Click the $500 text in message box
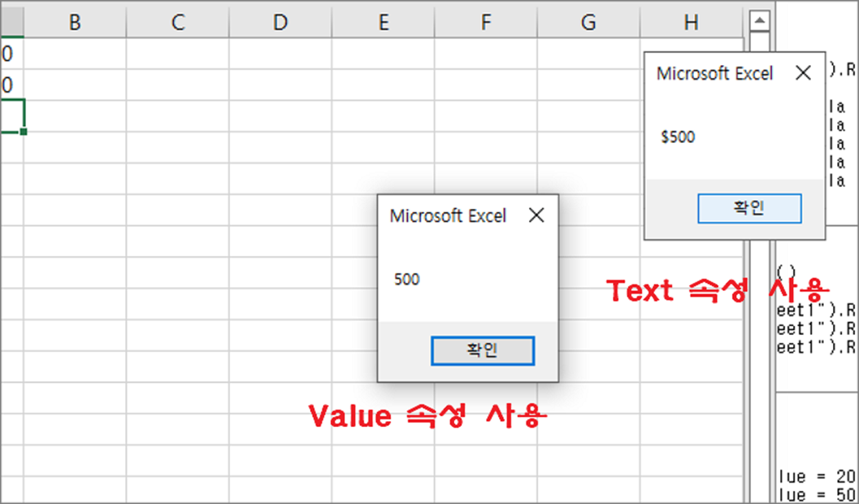859x504 pixels. coord(678,137)
